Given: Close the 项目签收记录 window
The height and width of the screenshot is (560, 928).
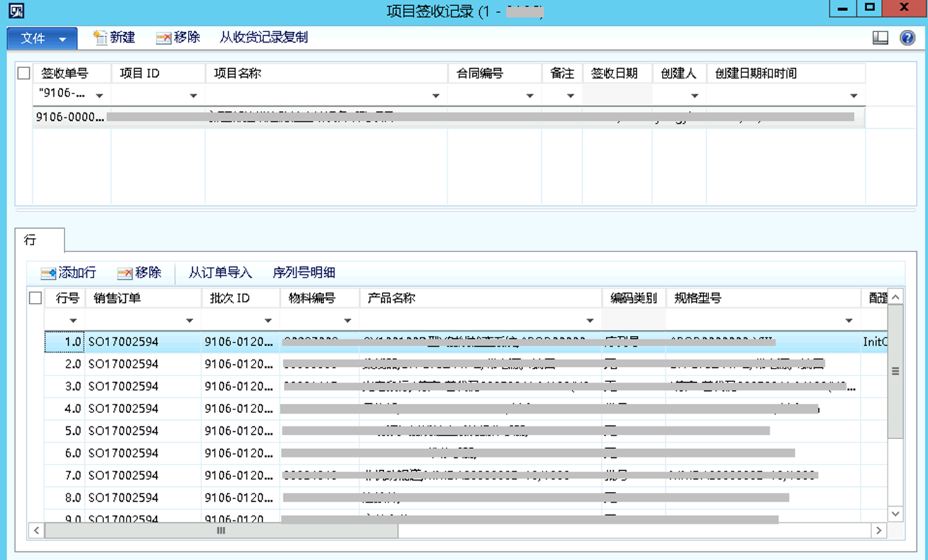Looking at the screenshot, I should pos(904,9).
